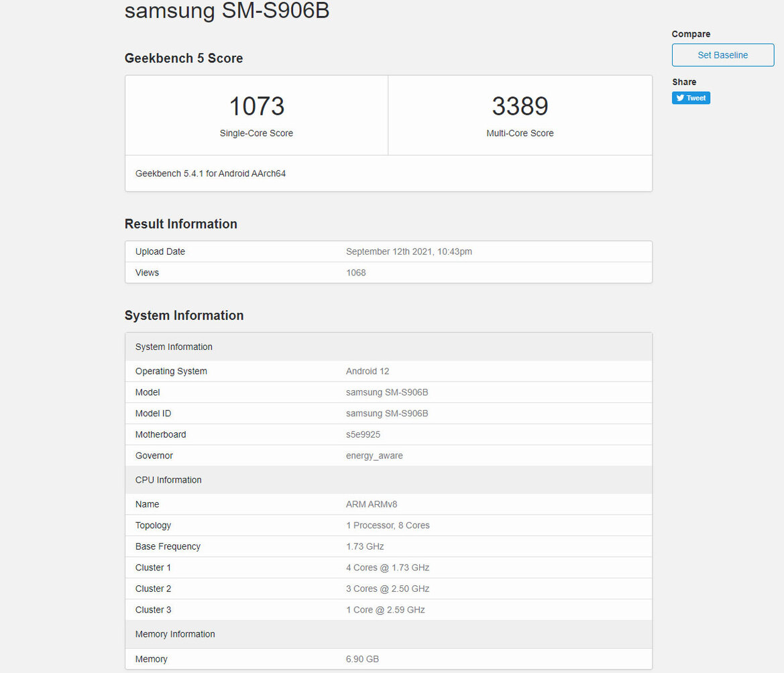Click the Cluster 3 label
The height and width of the screenshot is (673, 784).
tap(153, 610)
